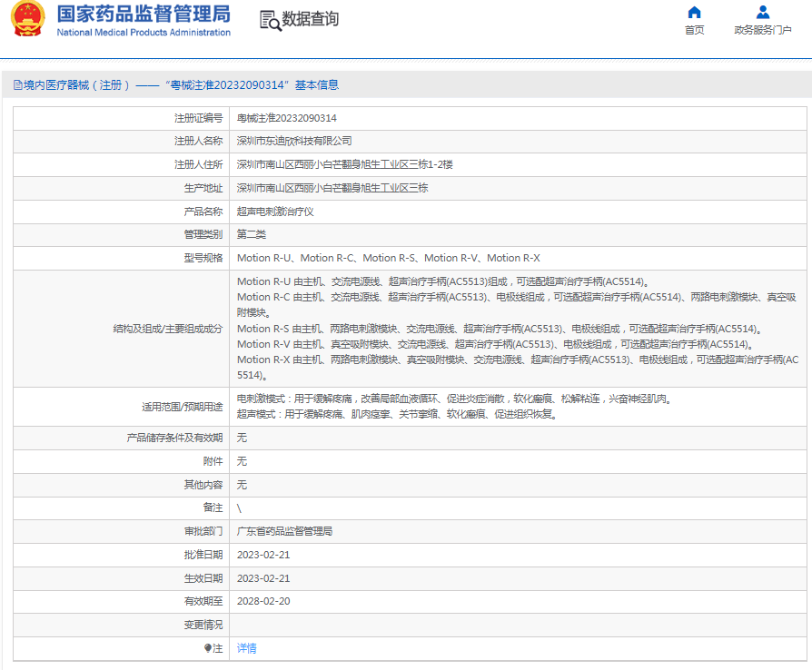Click the 政务服务门户 label
This screenshot has width=812, height=670.
click(762, 30)
